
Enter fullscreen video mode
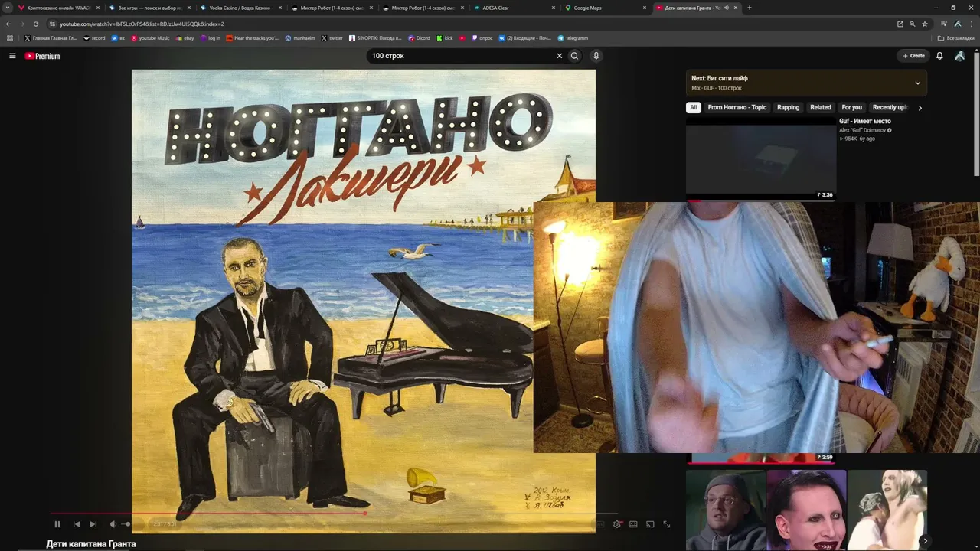667,524
